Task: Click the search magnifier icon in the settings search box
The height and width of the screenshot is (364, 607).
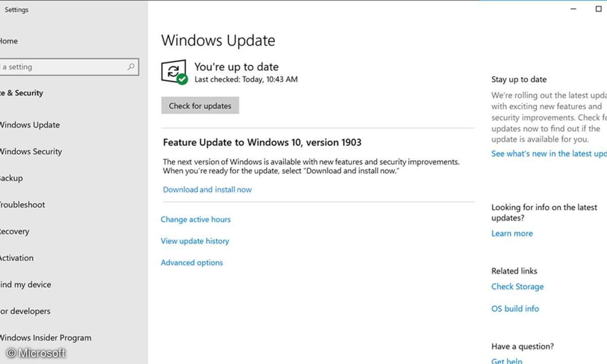Action: [x=131, y=67]
